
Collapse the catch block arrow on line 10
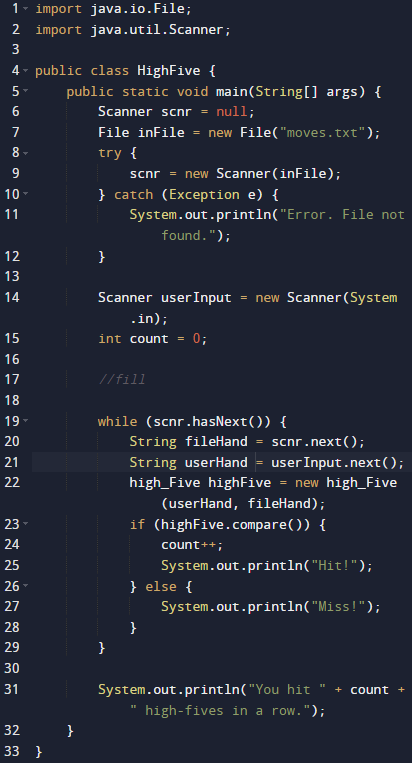point(25,194)
